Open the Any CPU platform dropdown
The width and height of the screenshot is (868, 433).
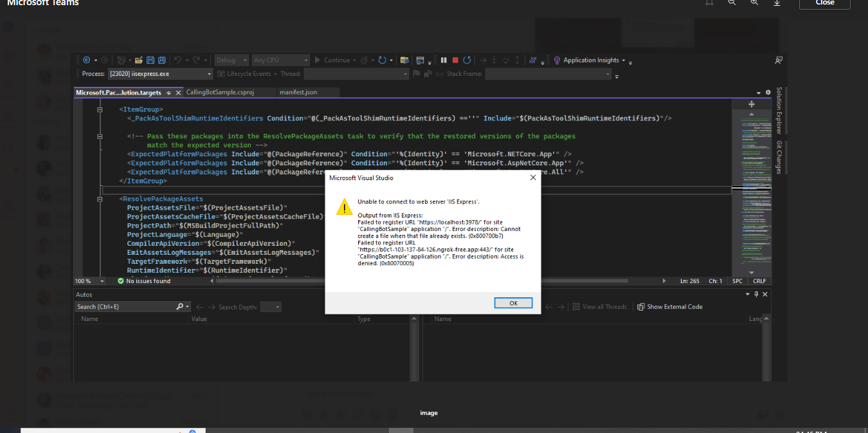[281, 60]
